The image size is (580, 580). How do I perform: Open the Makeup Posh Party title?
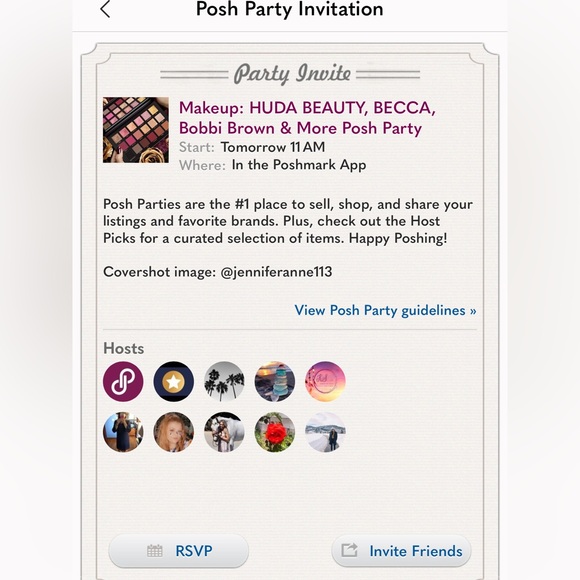pyautogui.click(x=307, y=118)
